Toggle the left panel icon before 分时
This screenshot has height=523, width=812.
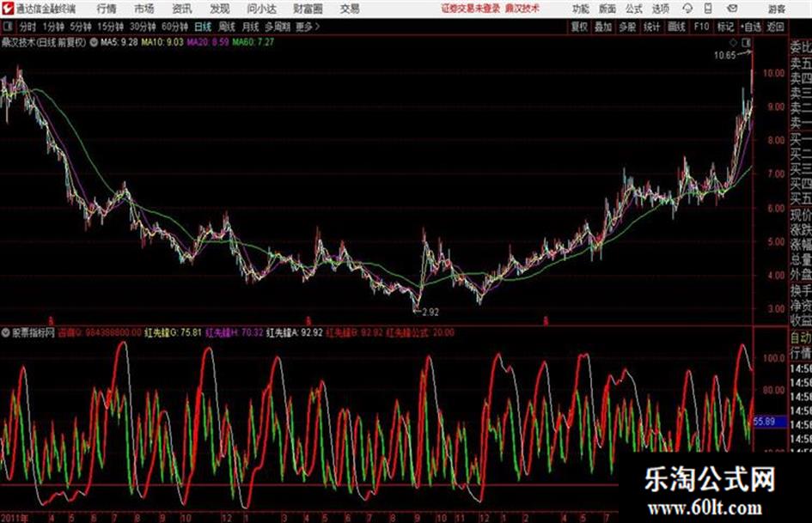click(7, 27)
